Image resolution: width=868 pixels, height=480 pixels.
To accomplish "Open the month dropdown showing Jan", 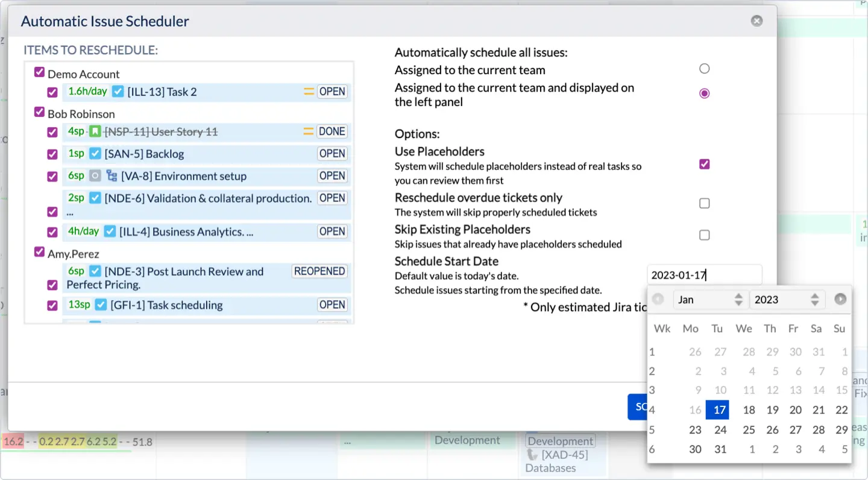I will click(709, 300).
